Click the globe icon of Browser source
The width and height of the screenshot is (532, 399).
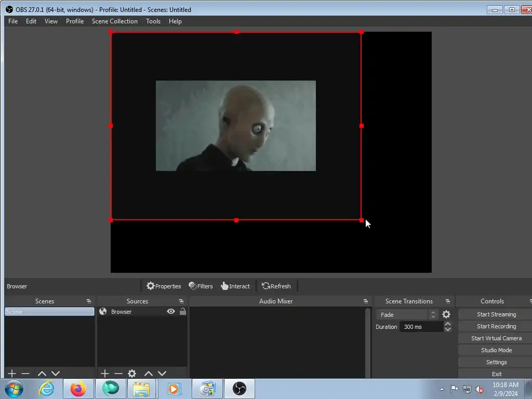[103, 312]
